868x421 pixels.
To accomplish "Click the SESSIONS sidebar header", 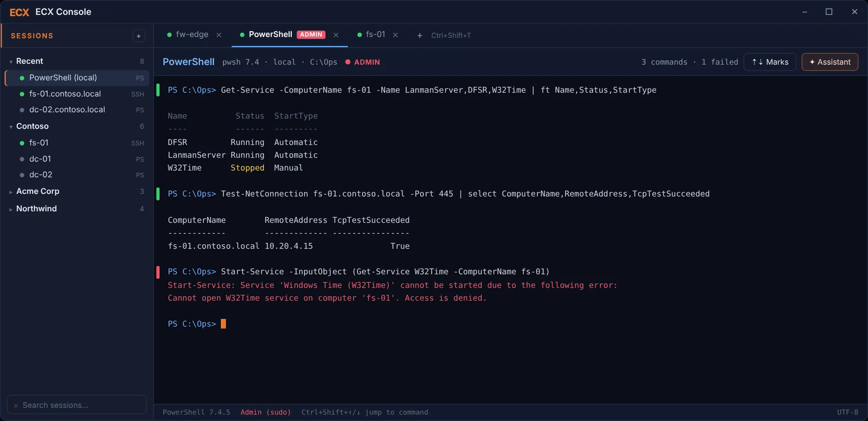I will (x=32, y=36).
